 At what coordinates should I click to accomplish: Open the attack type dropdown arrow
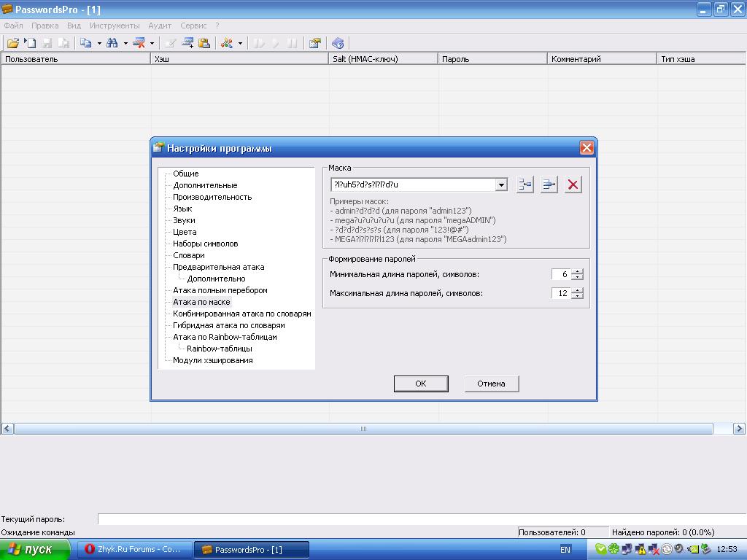(x=240, y=43)
